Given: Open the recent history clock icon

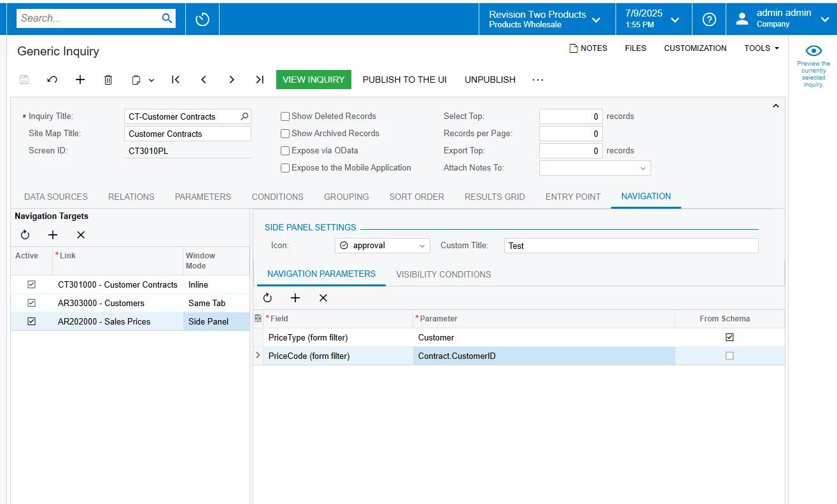Looking at the screenshot, I should pos(202,19).
